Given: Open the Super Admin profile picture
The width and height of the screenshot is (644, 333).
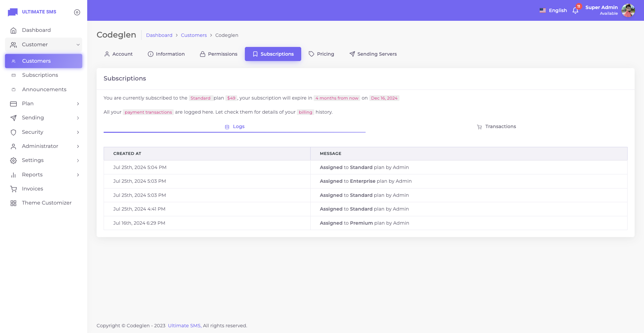Looking at the screenshot, I should (x=628, y=10).
